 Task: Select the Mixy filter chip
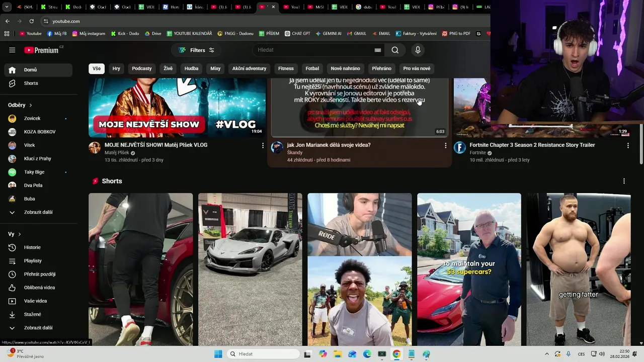(x=215, y=68)
